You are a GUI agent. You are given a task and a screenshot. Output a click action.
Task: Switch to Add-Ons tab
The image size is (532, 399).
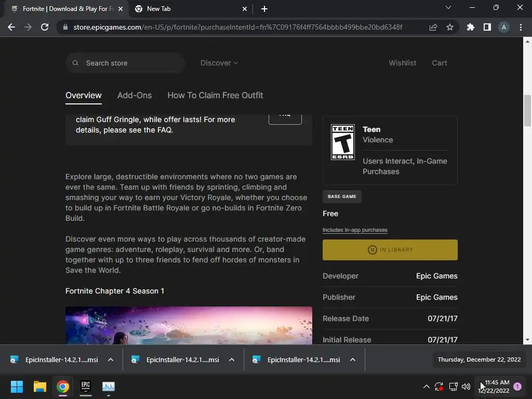pyautogui.click(x=135, y=96)
